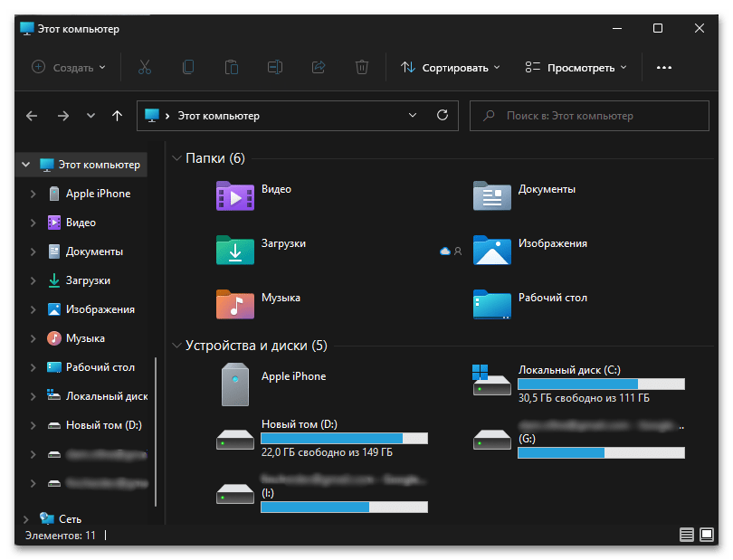Expand Apple iPhone tree node
This screenshot has height=560, width=733.
(x=33, y=194)
